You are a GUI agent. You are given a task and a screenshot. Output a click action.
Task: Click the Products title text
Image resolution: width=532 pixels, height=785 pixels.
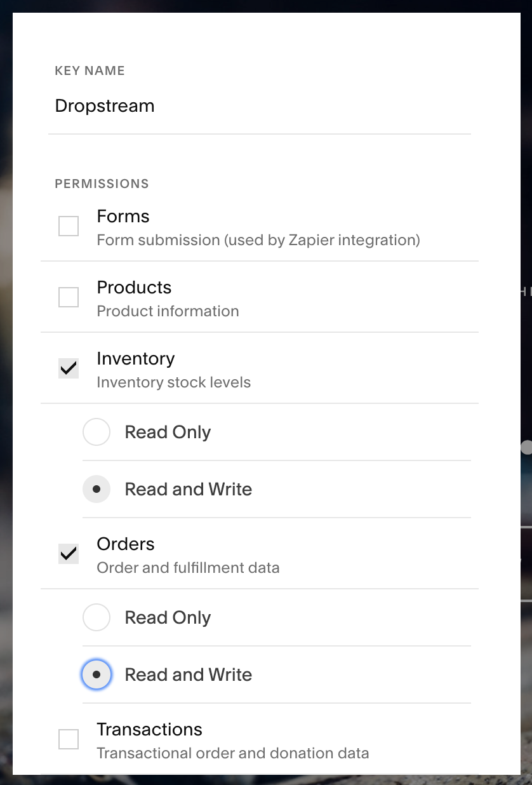[x=134, y=288]
